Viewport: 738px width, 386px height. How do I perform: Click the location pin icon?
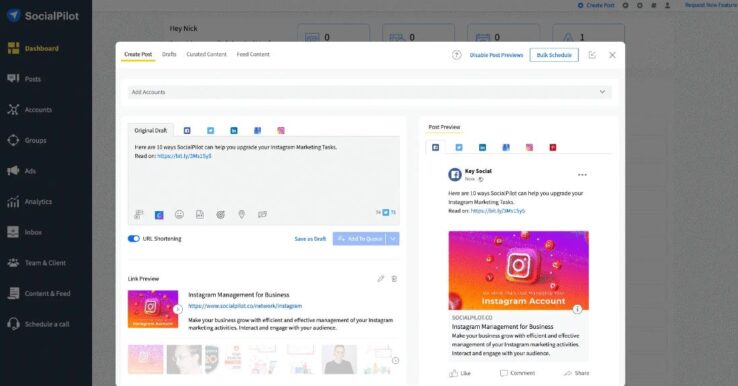pos(241,214)
